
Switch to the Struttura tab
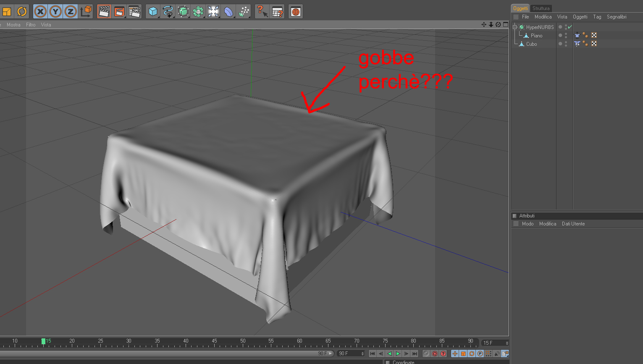click(541, 8)
